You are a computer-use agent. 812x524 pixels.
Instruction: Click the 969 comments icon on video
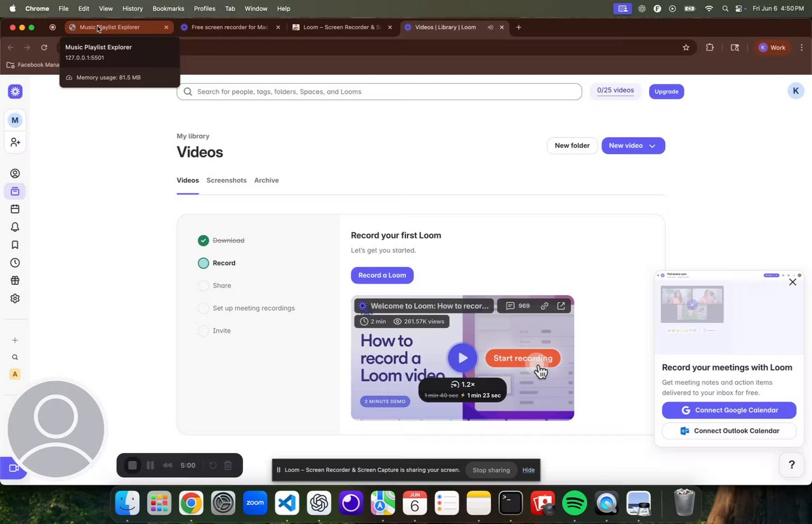click(x=518, y=306)
